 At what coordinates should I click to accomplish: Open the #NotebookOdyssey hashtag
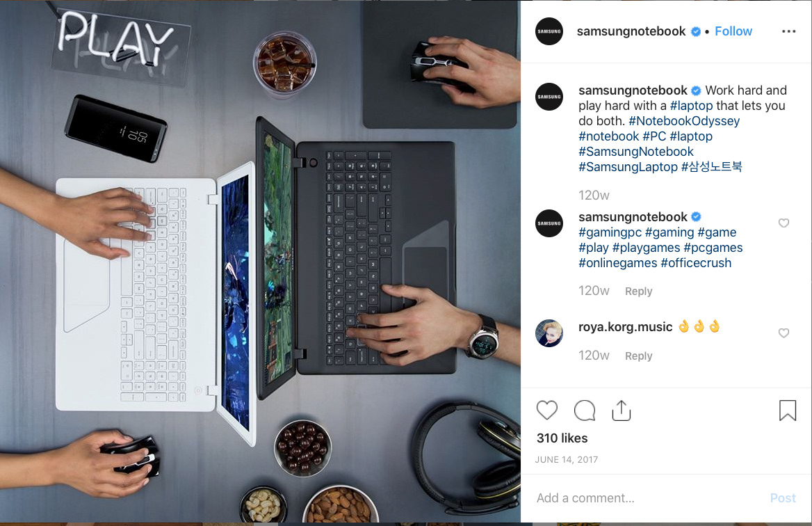[x=684, y=121]
